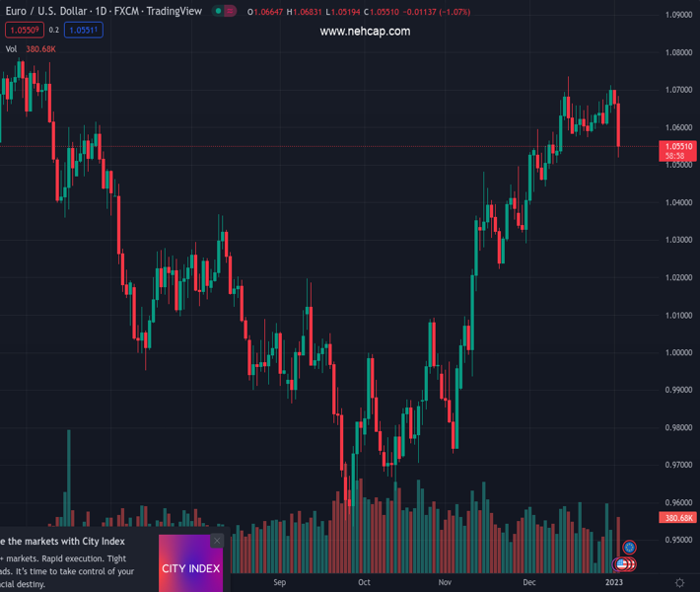This screenshot has height=592, width=700.
Task: Click the US flag economic event marker
Action: point(622,564)
